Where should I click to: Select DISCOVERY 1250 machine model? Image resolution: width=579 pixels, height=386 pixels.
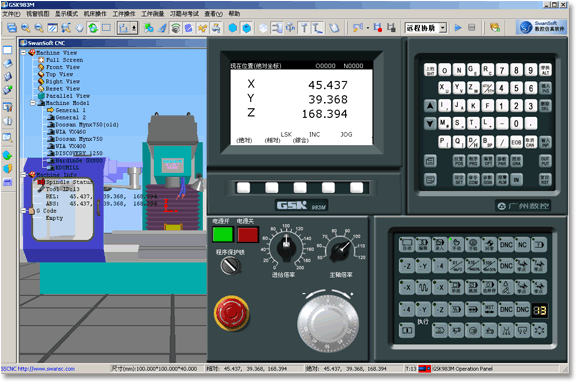79,153
